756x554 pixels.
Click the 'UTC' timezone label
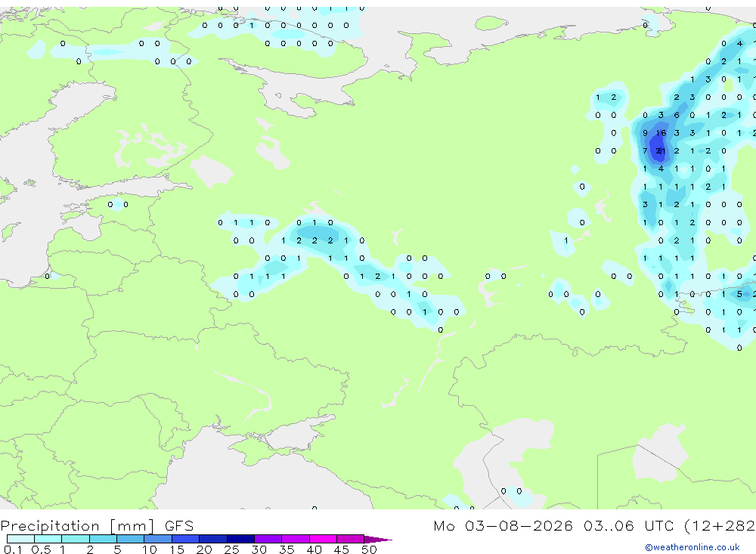point(659,525)
